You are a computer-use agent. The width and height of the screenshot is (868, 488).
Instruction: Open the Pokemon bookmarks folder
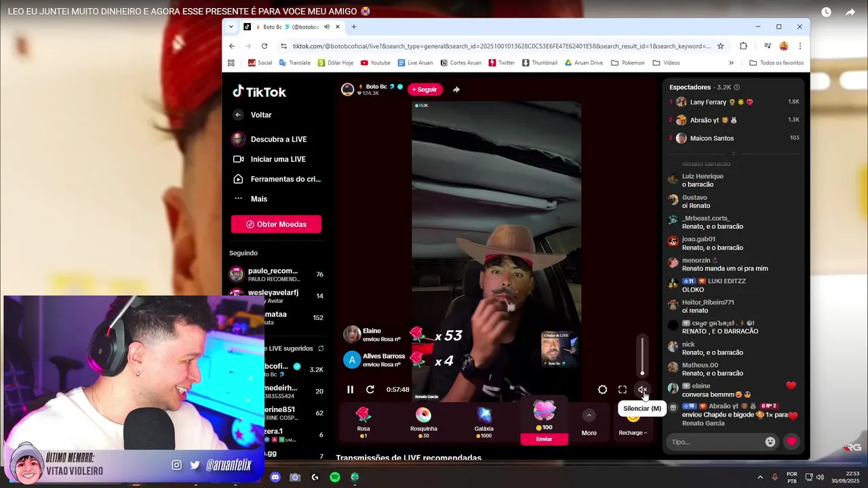pyautogui.click(x=628, y=63)
